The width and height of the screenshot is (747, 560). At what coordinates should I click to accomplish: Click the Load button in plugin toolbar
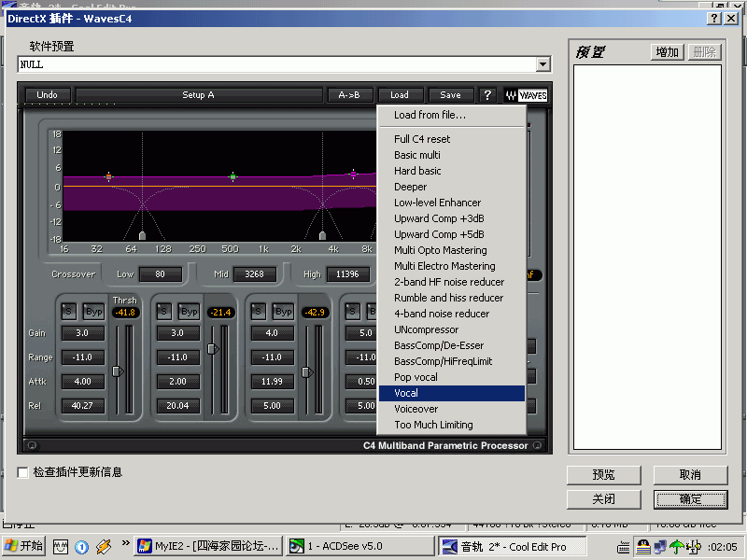click(x=400, y=95)
